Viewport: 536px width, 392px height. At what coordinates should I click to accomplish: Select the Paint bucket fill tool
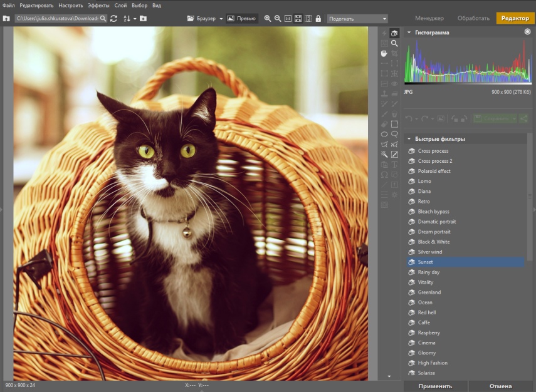(x=394, y=114)
